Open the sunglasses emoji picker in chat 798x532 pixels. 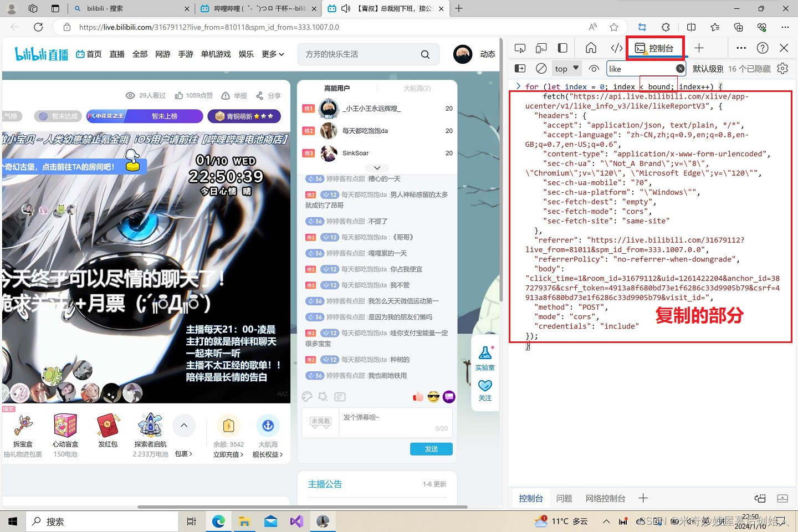pyautogui.click(x=433, y=397)
